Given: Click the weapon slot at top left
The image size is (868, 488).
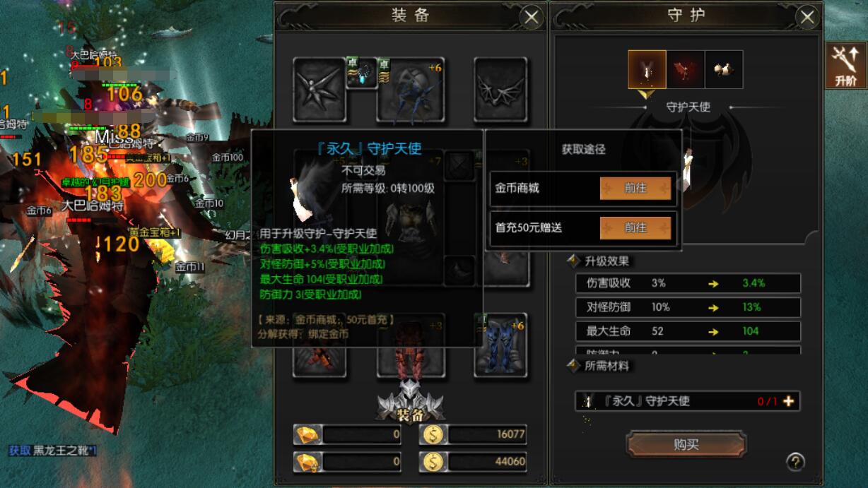Looking at the screenshot, I should tap(320, 90).
